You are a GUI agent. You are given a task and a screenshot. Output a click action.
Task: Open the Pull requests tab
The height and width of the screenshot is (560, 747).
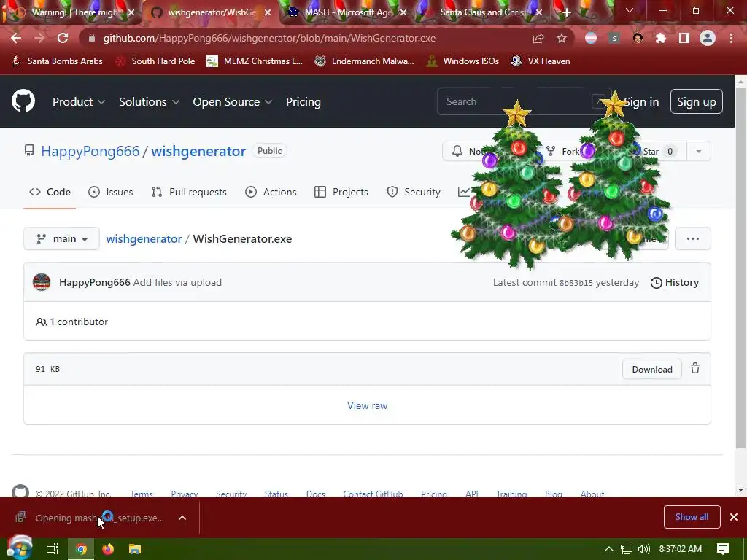(x=189, y=192)
